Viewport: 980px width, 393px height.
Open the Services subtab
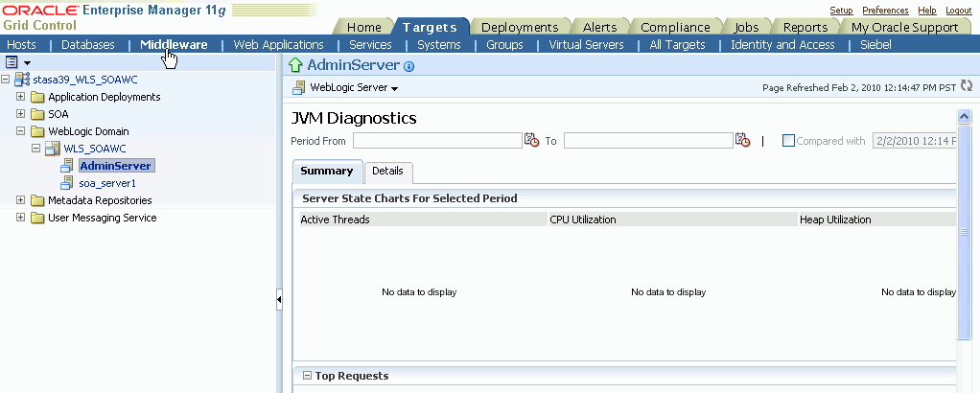coord(371,44)
